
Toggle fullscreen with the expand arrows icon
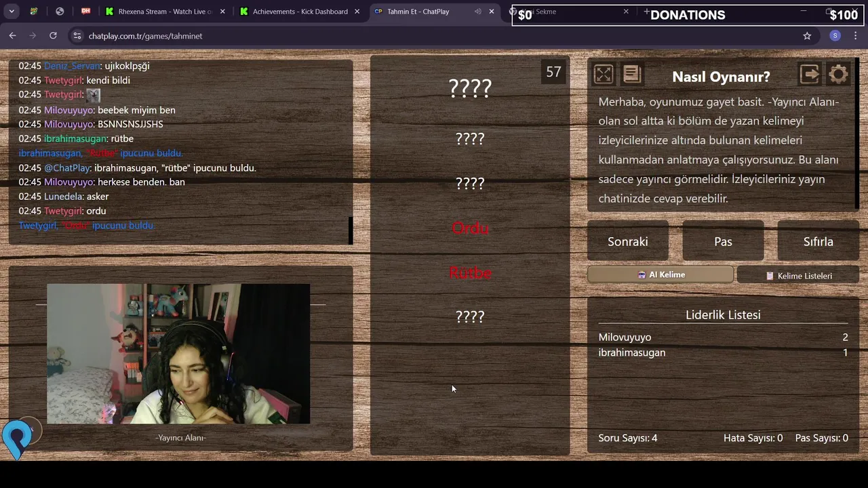point(603,74)
